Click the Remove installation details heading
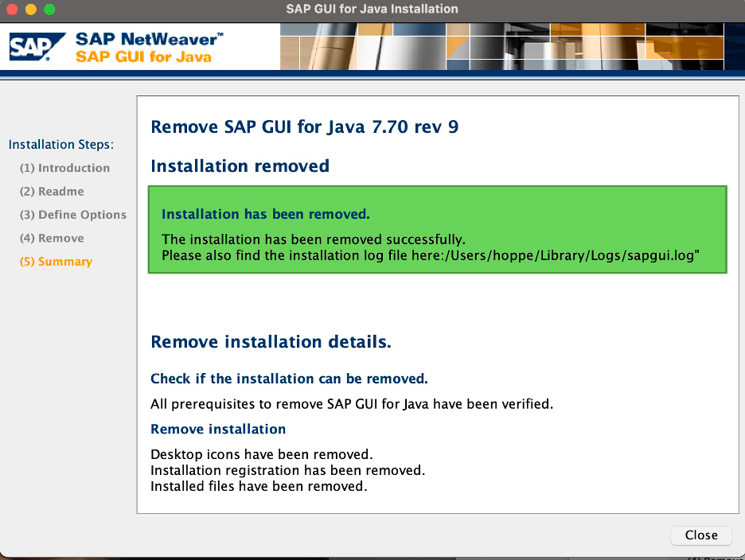745x560 pixels. tap(271, 342)
